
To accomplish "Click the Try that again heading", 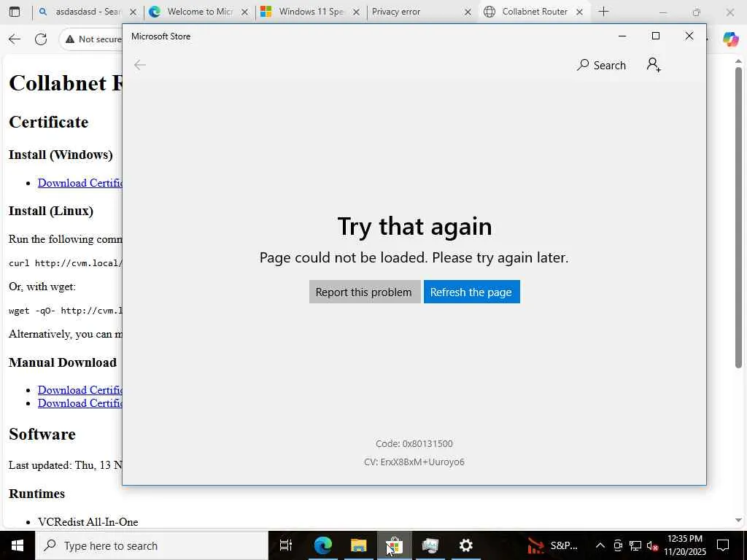I will click(414, 226).
